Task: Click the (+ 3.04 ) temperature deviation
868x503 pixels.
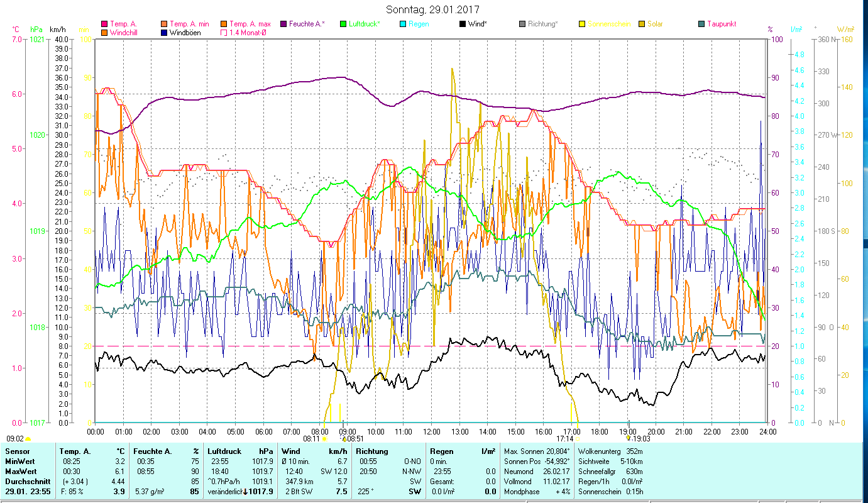Action: tap(77, 481)
